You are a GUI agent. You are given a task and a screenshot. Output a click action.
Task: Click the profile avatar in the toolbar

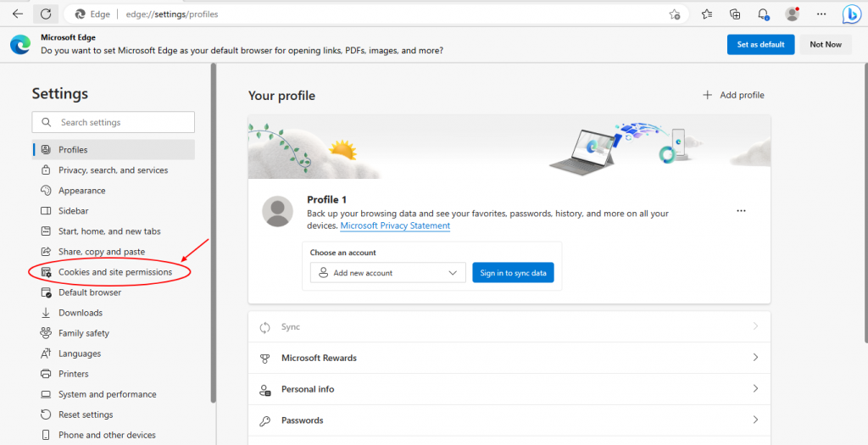click(x=792, y=14)
